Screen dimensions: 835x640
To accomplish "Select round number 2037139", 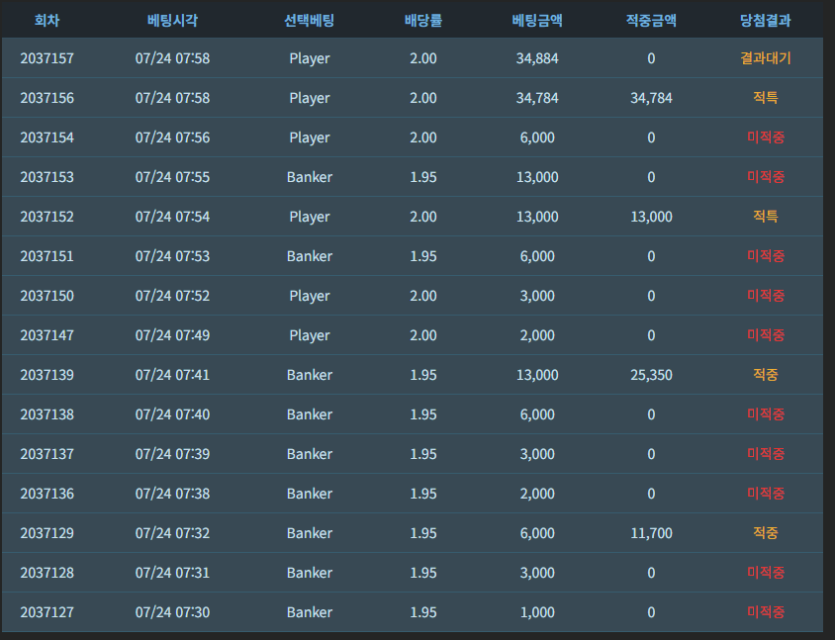I will (x=47, y=375).
